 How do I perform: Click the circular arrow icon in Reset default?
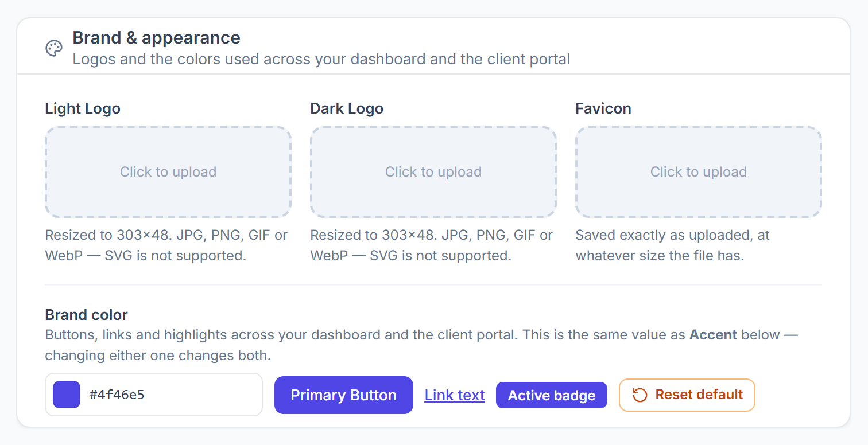(640, 395)
